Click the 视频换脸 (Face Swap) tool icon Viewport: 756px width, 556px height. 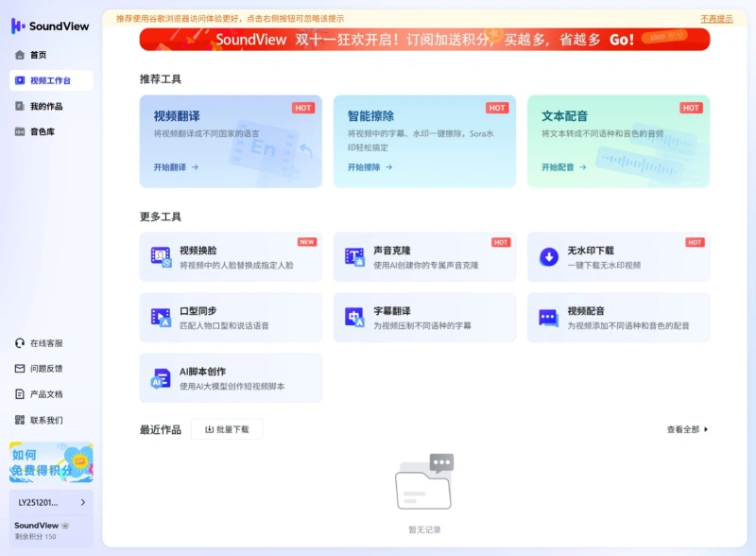coord(163,255)
